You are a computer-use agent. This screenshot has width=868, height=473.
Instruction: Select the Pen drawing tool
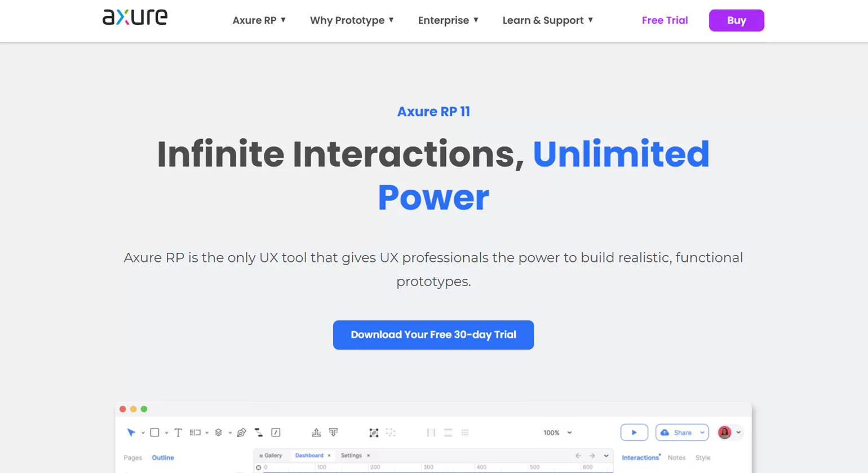pos(241,432)
